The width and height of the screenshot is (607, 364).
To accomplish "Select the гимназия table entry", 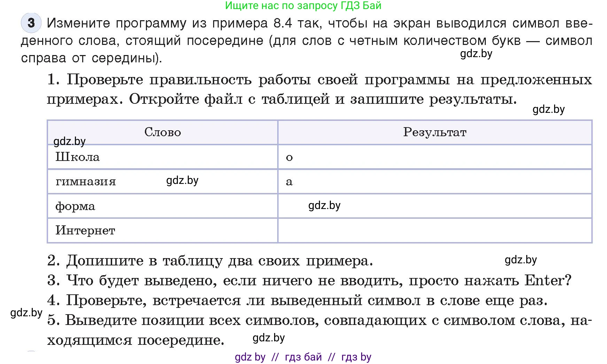I will (x=86, y=181).
